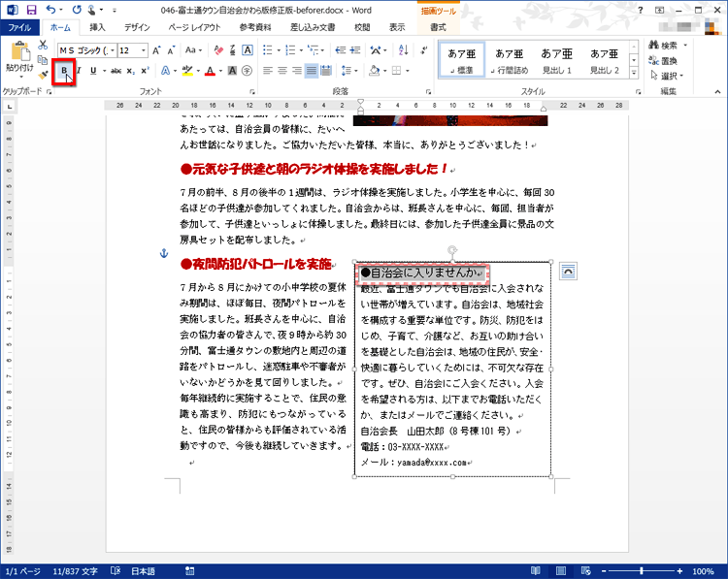This screenshot has width=728, height=579.
Task: Apply the 標準 style
Action: coord(461,60)
